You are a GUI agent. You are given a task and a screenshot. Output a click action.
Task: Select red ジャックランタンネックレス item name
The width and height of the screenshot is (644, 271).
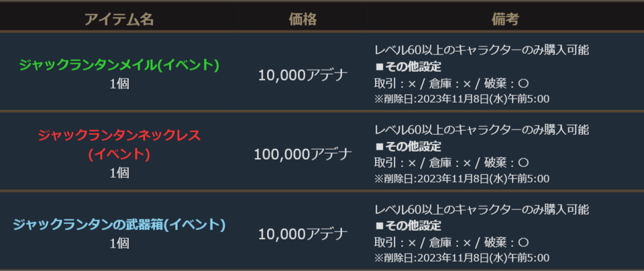coord(119,135)
